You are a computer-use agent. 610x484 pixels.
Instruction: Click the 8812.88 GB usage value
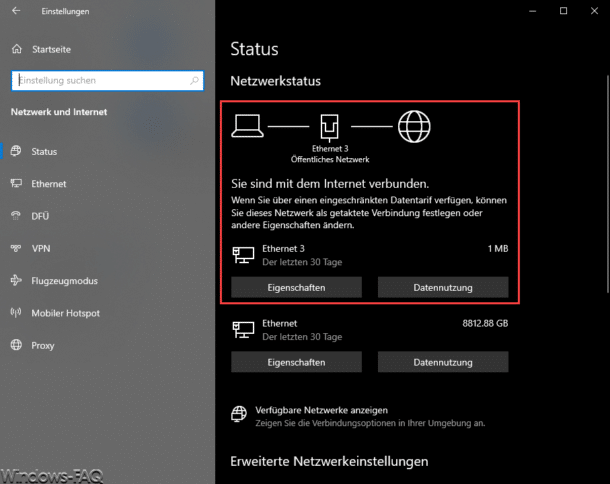pos(485,323)
